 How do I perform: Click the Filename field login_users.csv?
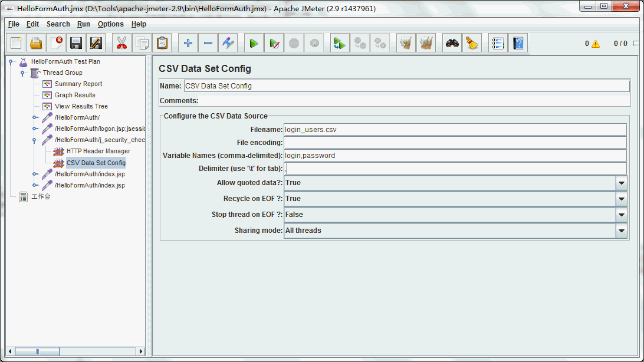(x=455, y=130)
